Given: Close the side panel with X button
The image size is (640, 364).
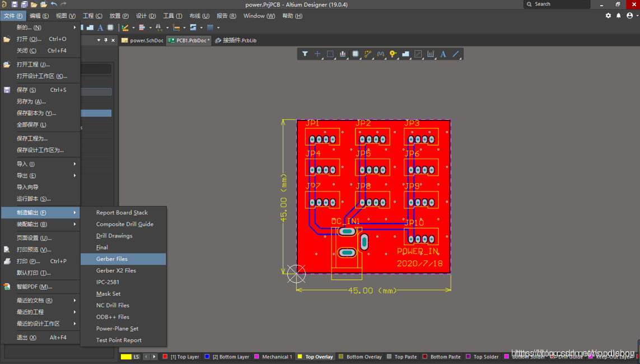Looking at the screenshot, I should click(x=113, y=40).
